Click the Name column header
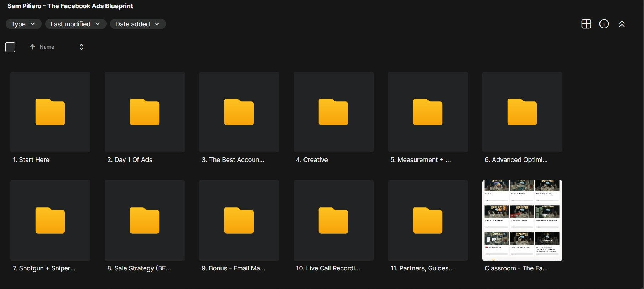This screenshot has height=289, width=644. pos(47,47)
